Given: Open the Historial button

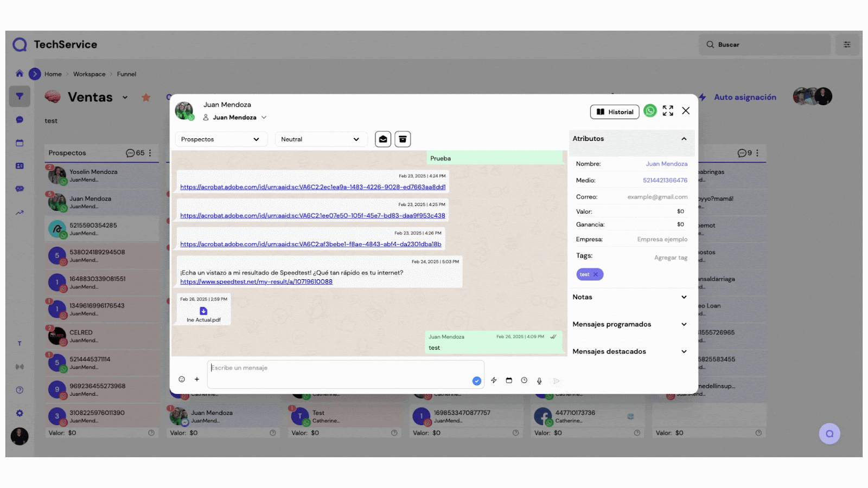Looking at the screenshot, I should click(615, 112).
